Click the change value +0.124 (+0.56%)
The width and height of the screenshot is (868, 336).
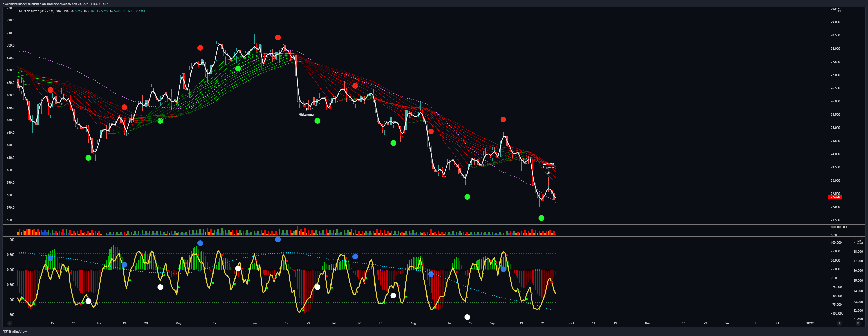(x=134, y=11)
